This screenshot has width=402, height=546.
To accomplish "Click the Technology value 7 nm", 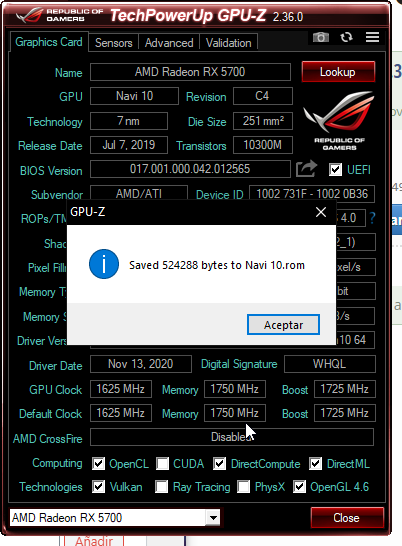I will 129,121.
